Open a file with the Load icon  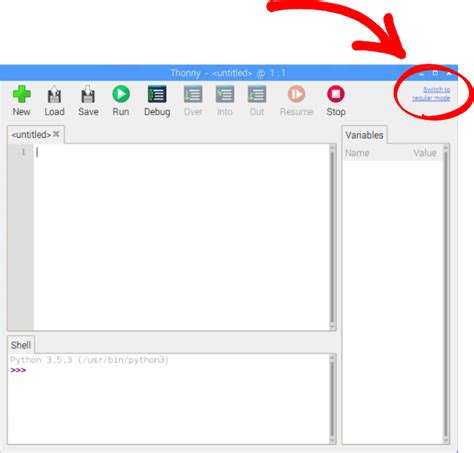54,95
